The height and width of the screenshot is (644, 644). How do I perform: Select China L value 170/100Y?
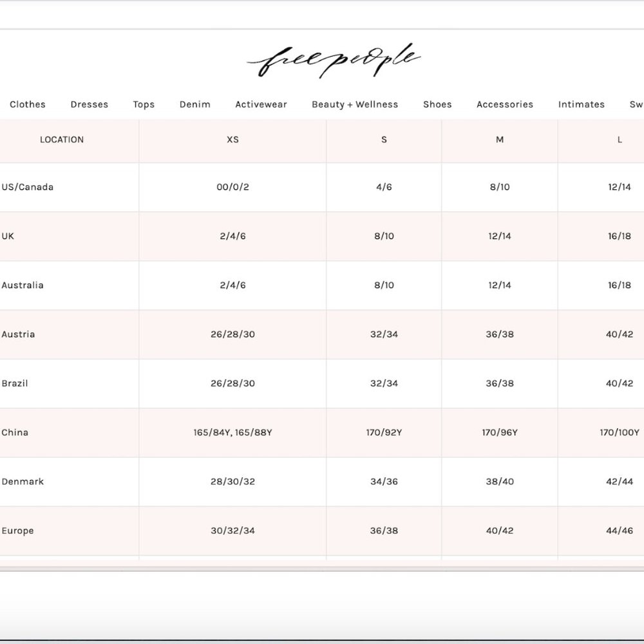click(x=620, y=433)
